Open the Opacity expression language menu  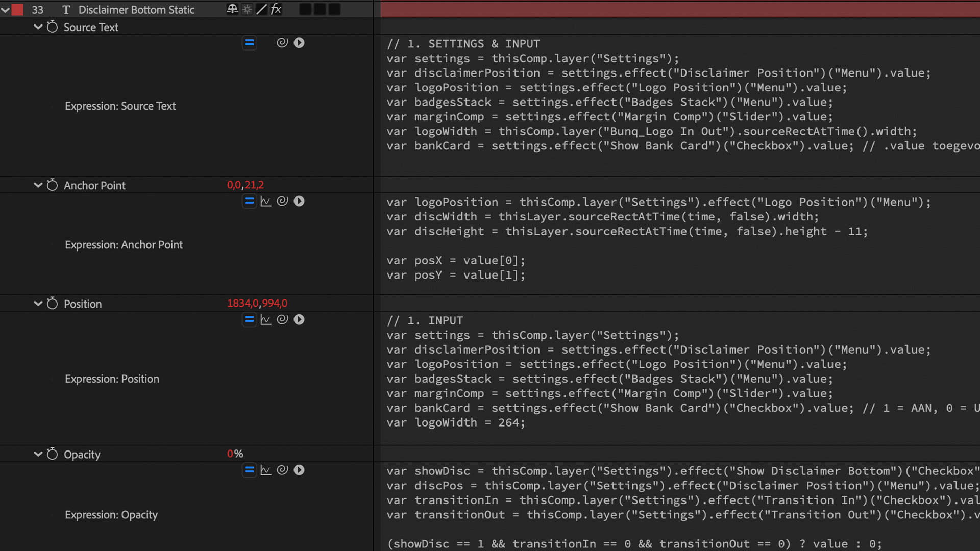299,470
